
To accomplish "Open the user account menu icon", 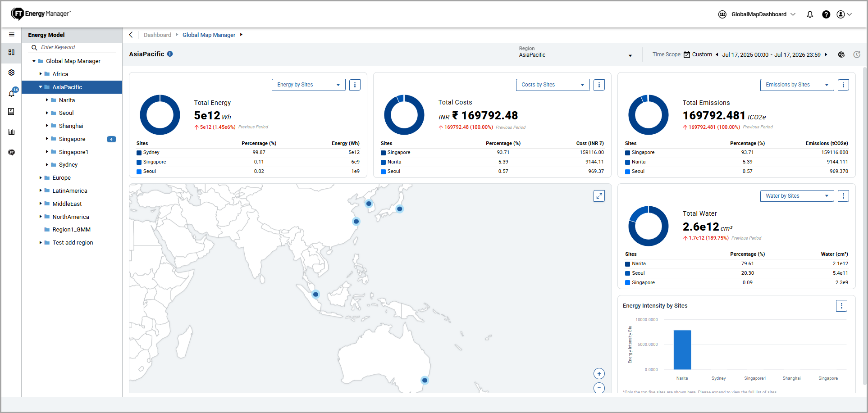I will pyautogui.click(x=844, y=14).
